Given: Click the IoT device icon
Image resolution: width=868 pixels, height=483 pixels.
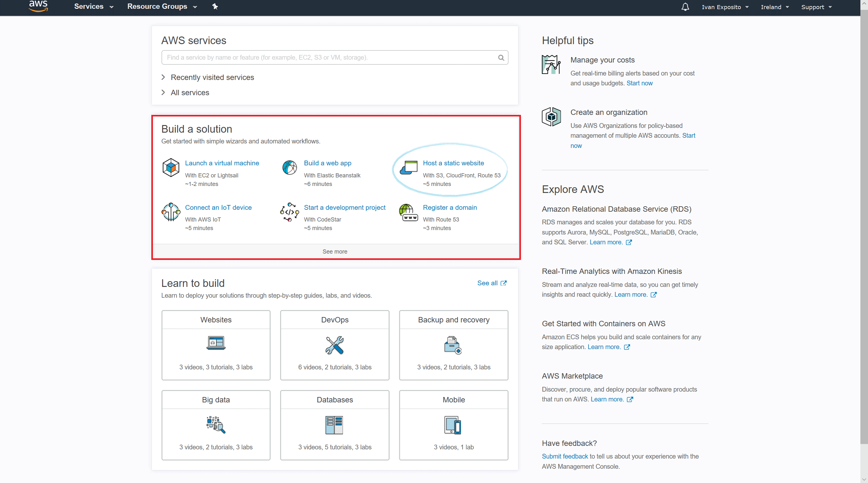Looking at the screenshot, I should click(171, 212).
